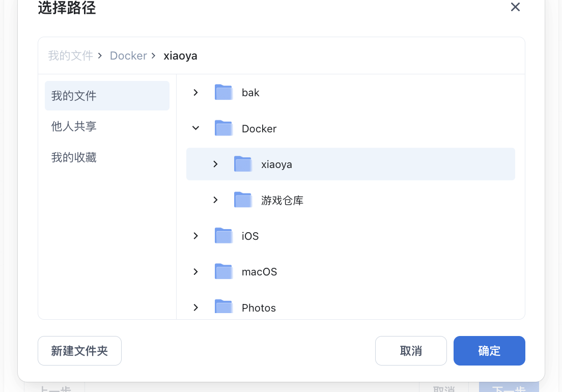Expand the bak folder chevron

pos(196,93)
